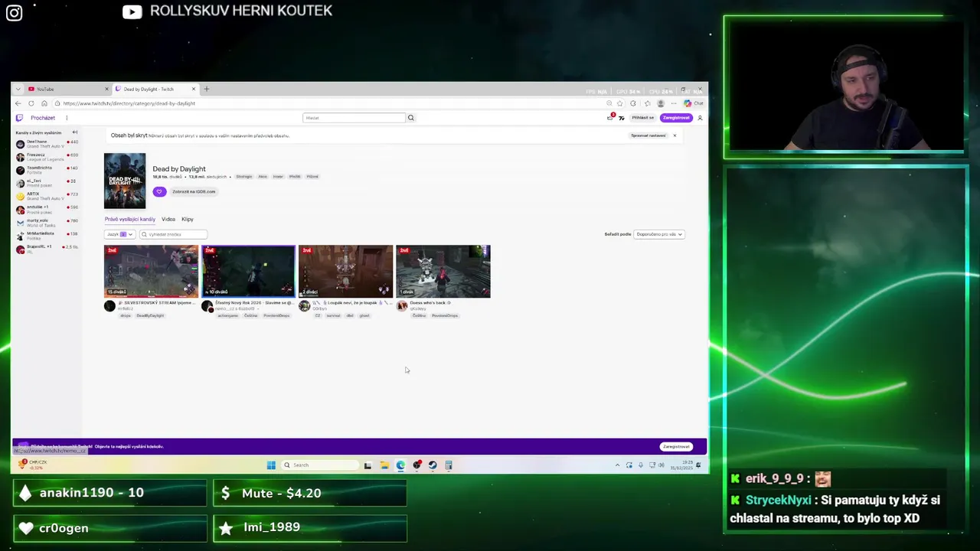The image size is (980, 551).
Task: Click the browser home icon
Action: (44, 103)
